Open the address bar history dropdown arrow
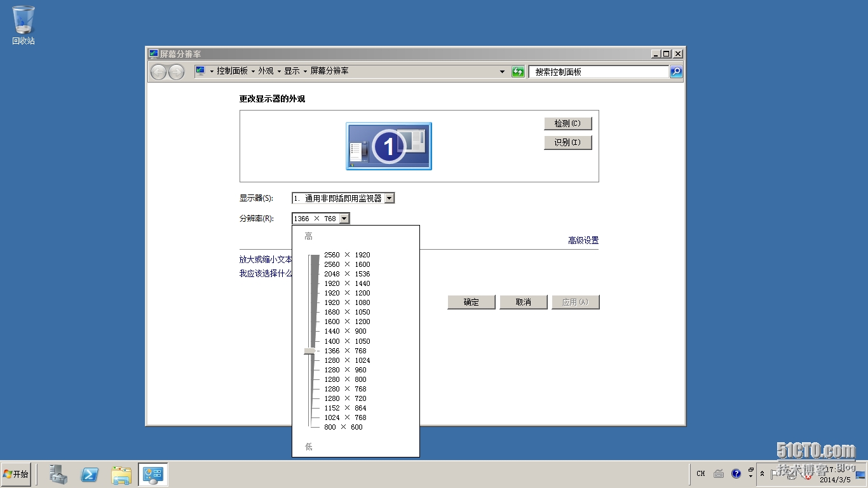Viewport: 868px width, 488px height. [x=502, y=72]
